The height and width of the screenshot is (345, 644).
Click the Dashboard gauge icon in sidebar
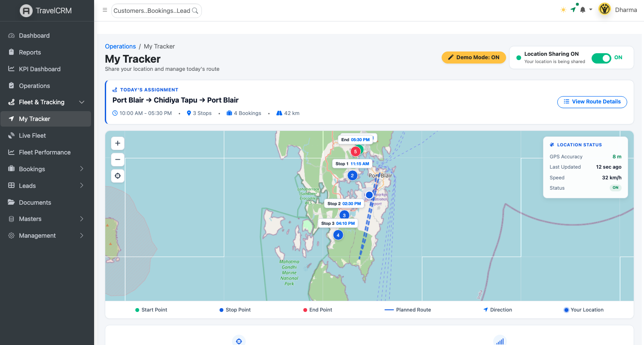[12, 36]
